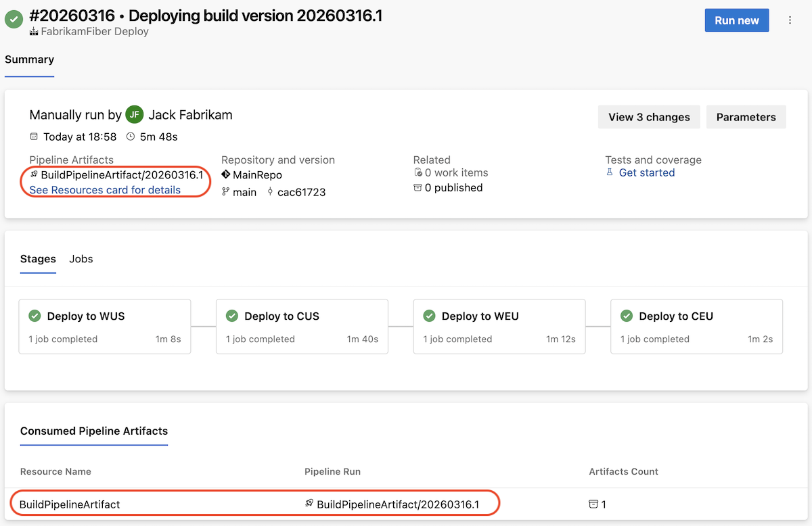Screen dimensions: 812x526
Task: Open the BuildPipelineArtifact/20260316.1 link in the summary card
Action: (x=122, y=175)
